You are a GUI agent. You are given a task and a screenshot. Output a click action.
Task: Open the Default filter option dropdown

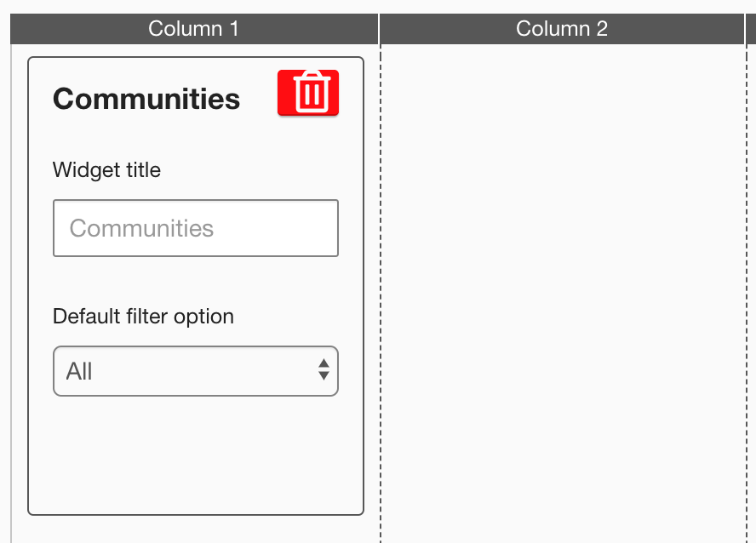[x=195, y=371]
